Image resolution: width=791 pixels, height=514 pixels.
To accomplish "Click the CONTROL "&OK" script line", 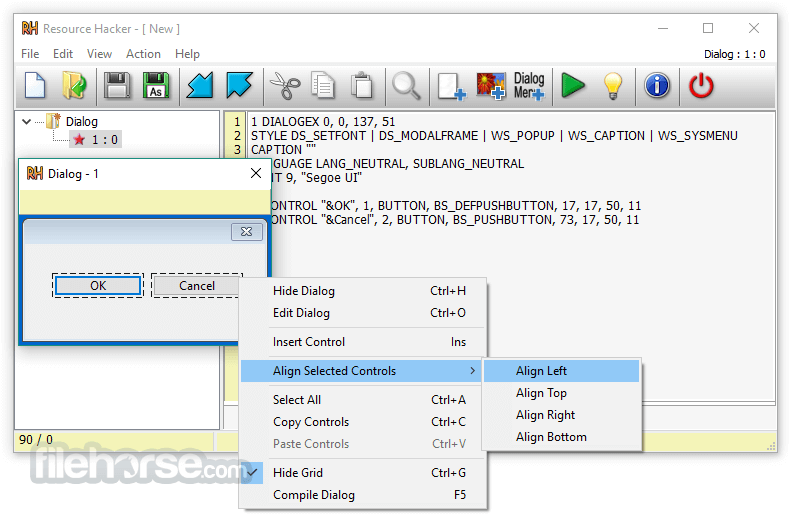I will (456, 206).
